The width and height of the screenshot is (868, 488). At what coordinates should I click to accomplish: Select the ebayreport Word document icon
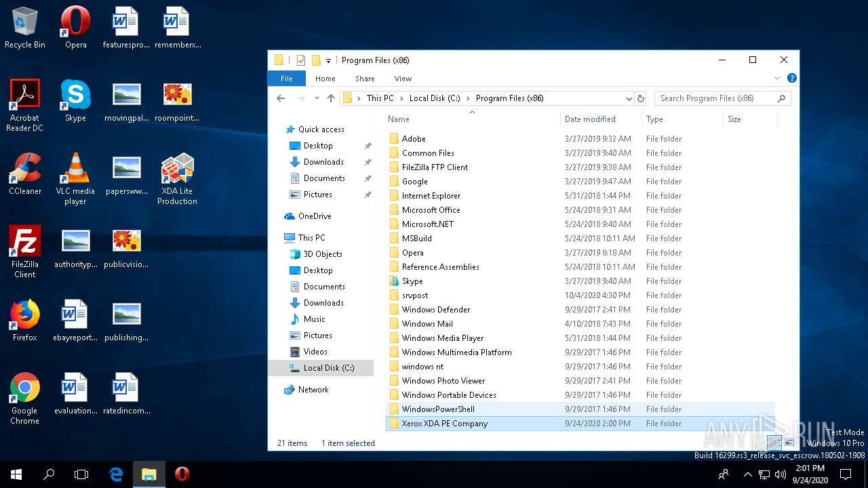(75, 321)
